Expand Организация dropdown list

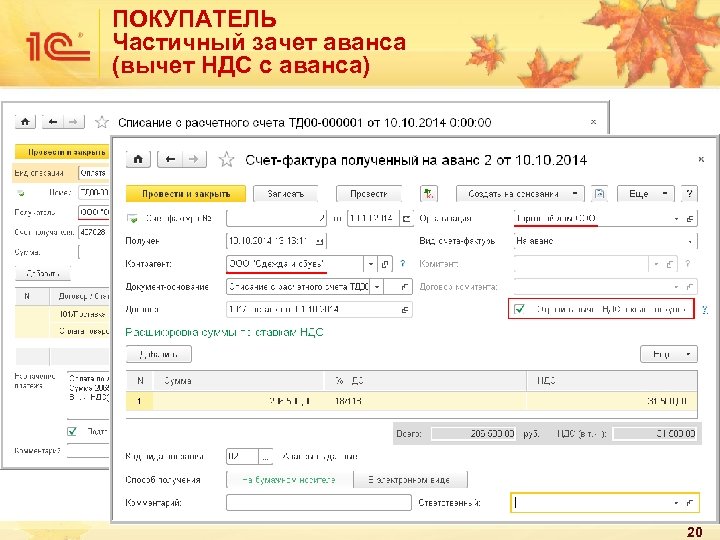[676, 219]
